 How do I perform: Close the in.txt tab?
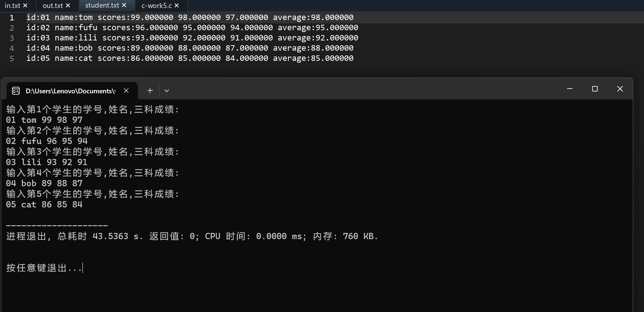click(25, 5)
